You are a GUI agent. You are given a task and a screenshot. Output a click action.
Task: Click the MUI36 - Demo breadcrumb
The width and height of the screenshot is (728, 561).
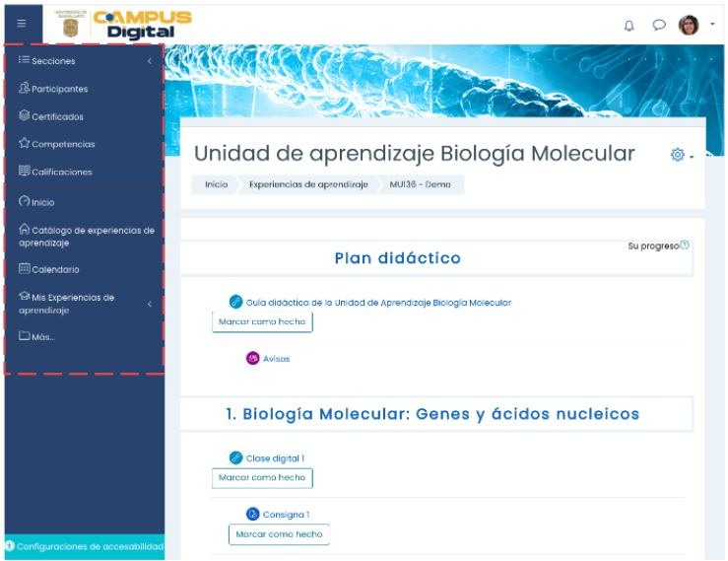point(421,184)
